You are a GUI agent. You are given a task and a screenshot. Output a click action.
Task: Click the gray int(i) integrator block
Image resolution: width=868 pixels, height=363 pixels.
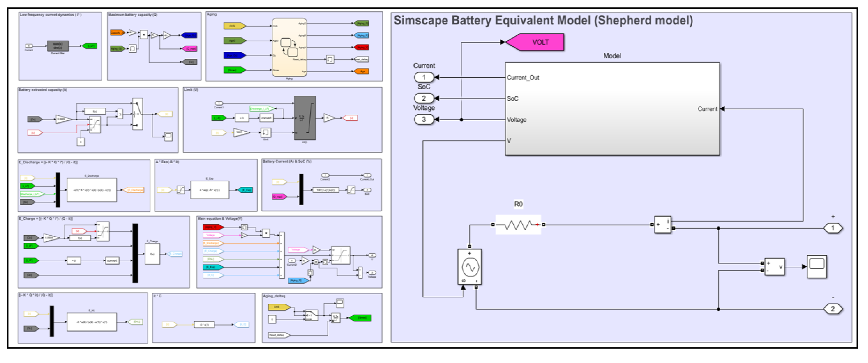tap(305, 118)
